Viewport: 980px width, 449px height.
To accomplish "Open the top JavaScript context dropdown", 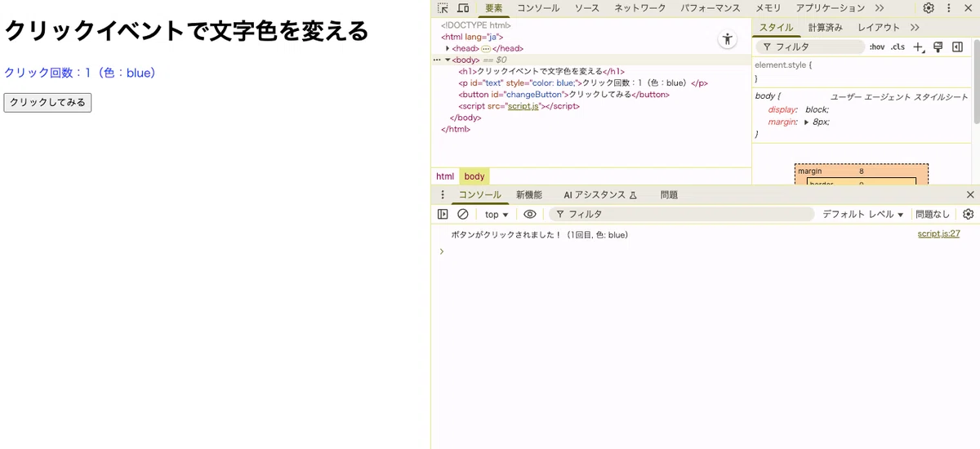I will click(x=496, y=214).
